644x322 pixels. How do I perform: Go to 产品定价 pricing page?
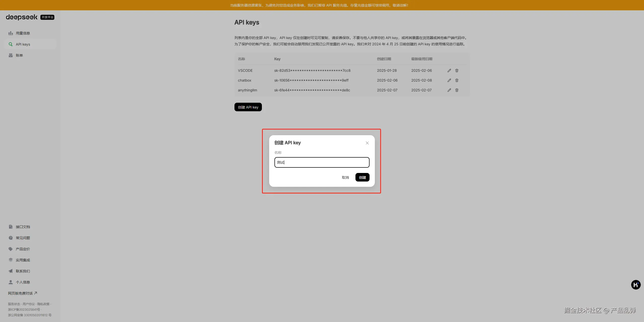point(23,249)
